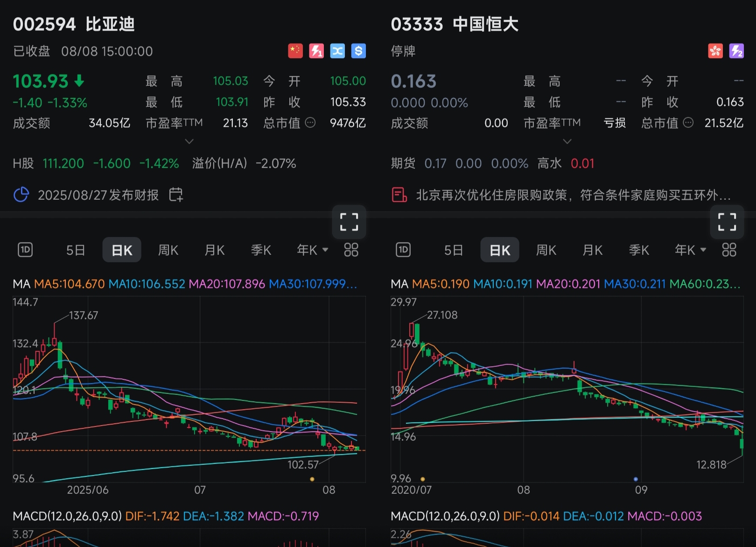The width and height of the screenshot is (756, 547).
Task: Click BYD 溢价(H/A) -2.07% value
Action: (x=276, y=163)
